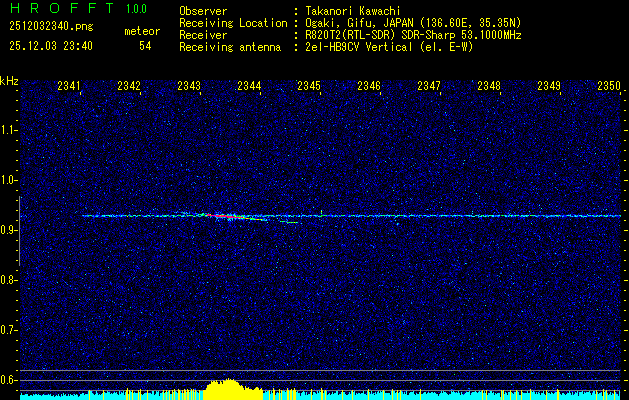Click the 25.12.03 23:40 timestamp
629x400 pixels.
(x=50, y=46)
